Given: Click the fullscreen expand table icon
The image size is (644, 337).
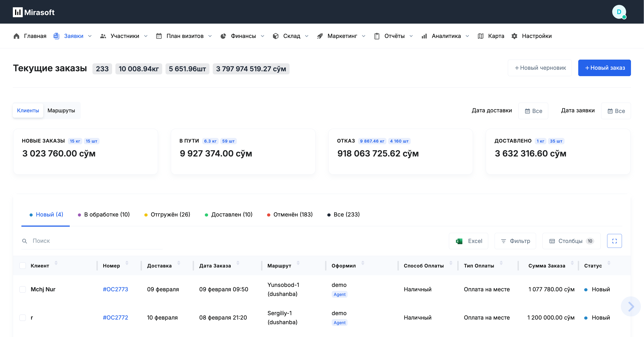Looking at the screenshot, I should [x=614, y=241].
